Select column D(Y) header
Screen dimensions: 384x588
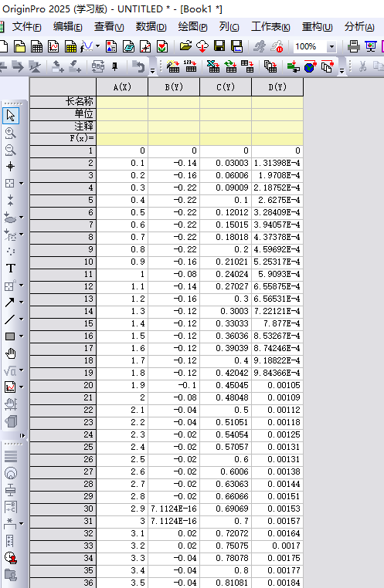click(277, 87)
